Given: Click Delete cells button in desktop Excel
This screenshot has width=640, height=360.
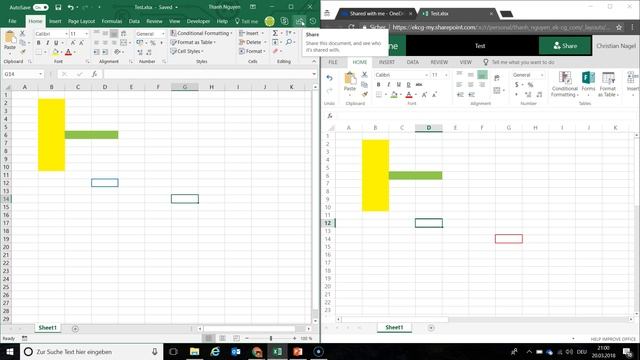Looking at the screenshot, I should [252, 42].
